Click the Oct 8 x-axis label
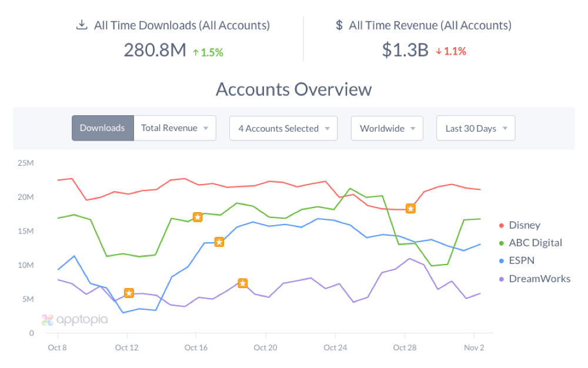Screen dimensions: 588x368 [58, 348]
